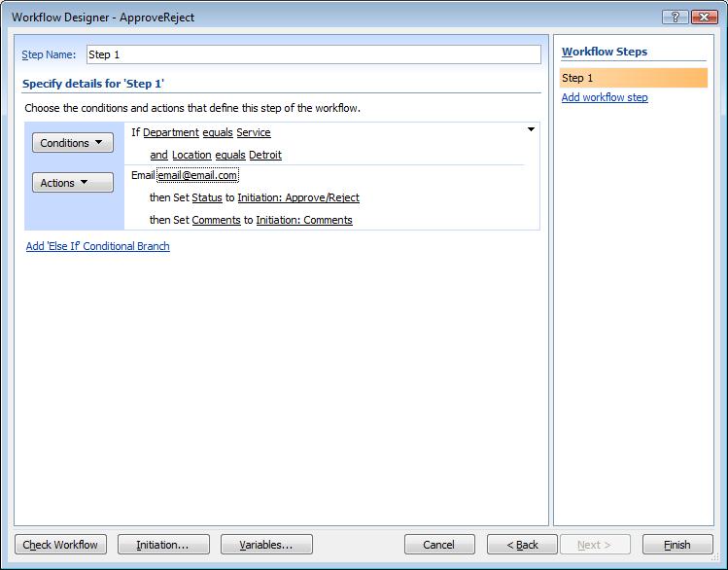Open the Actions dropdown button

pos(73,183)
